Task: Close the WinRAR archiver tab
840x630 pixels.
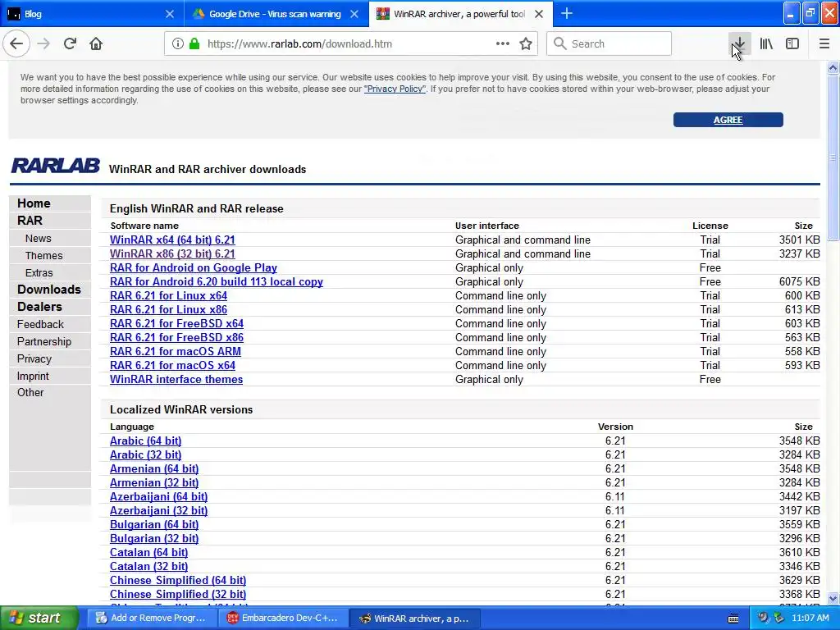Action: (539, 15)
